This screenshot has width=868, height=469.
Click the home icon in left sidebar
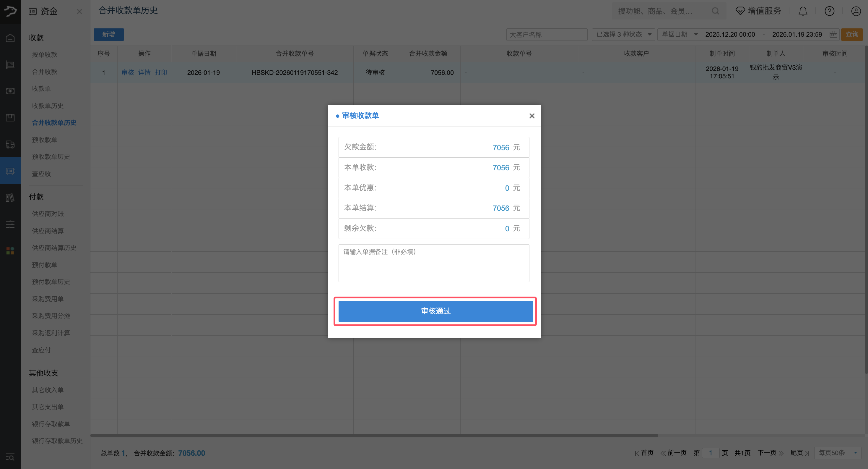10,38
